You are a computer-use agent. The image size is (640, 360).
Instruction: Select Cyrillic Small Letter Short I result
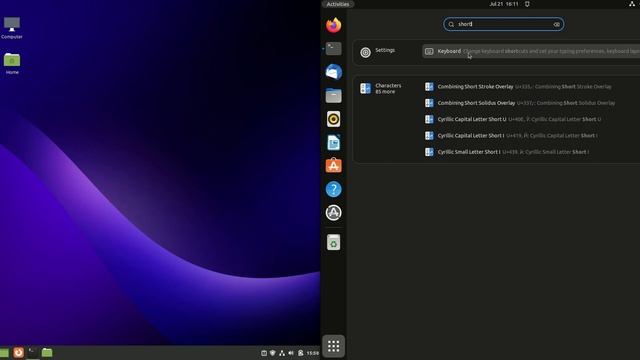coord(507,152)
